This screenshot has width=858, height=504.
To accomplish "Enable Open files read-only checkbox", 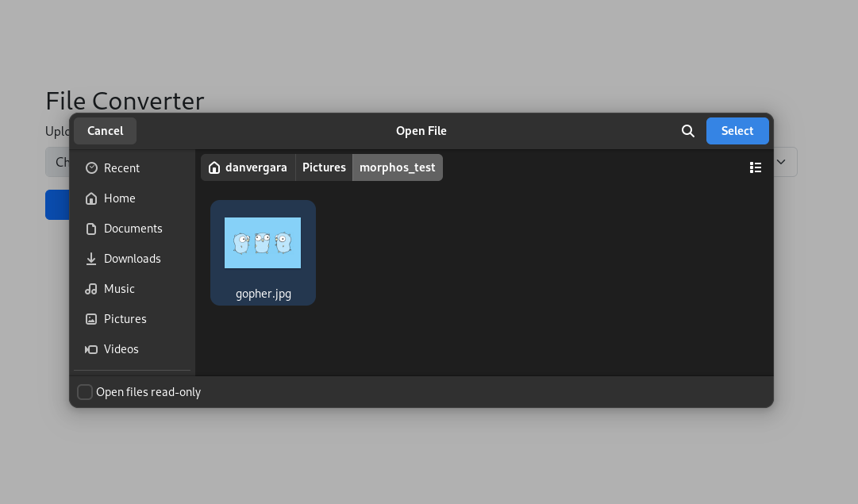I will (x=85, y=392).
